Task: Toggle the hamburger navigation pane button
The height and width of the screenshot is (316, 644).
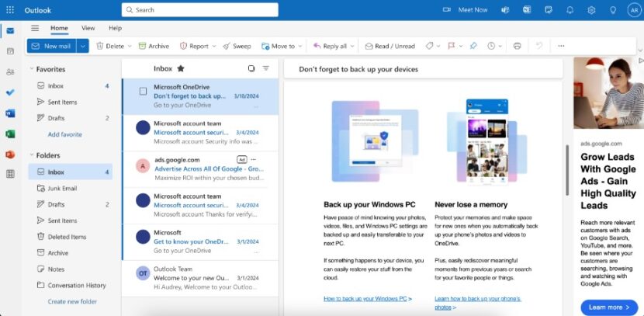Action: coord(35,28)
